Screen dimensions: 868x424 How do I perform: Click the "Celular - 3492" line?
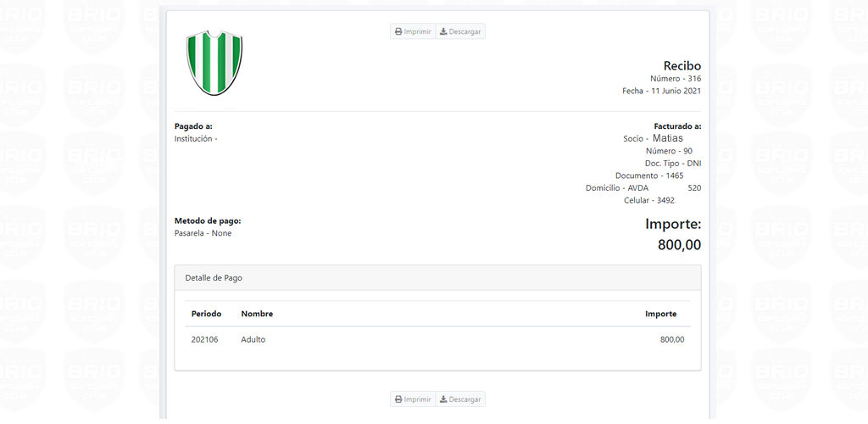pyautogui.click(x=650, y=200)
